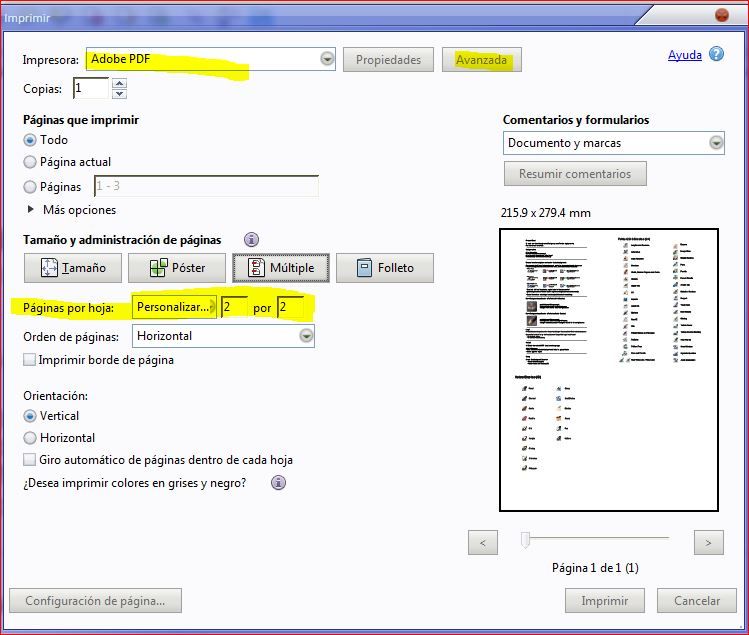Screen dimensions: 749x635
Task: Click the Avanzada button
Action: tap(482, 60)
